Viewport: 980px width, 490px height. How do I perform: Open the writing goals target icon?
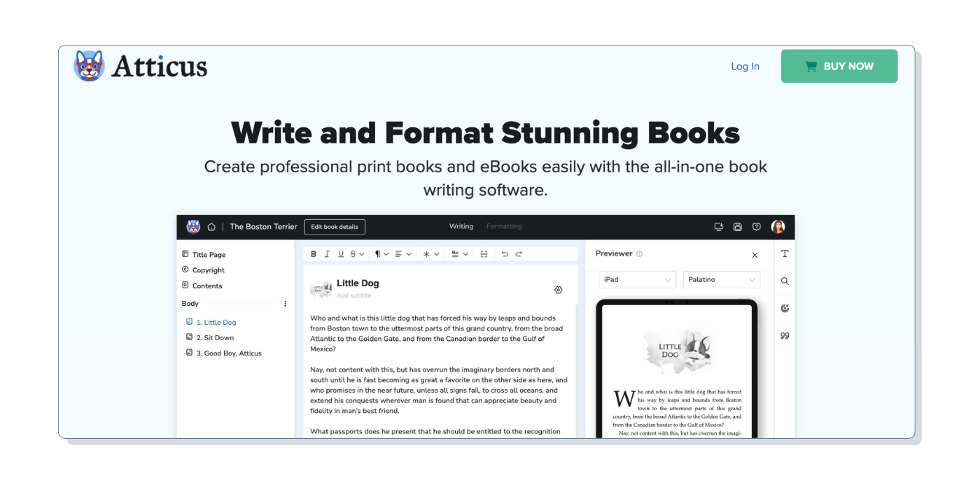click(785, 308)
